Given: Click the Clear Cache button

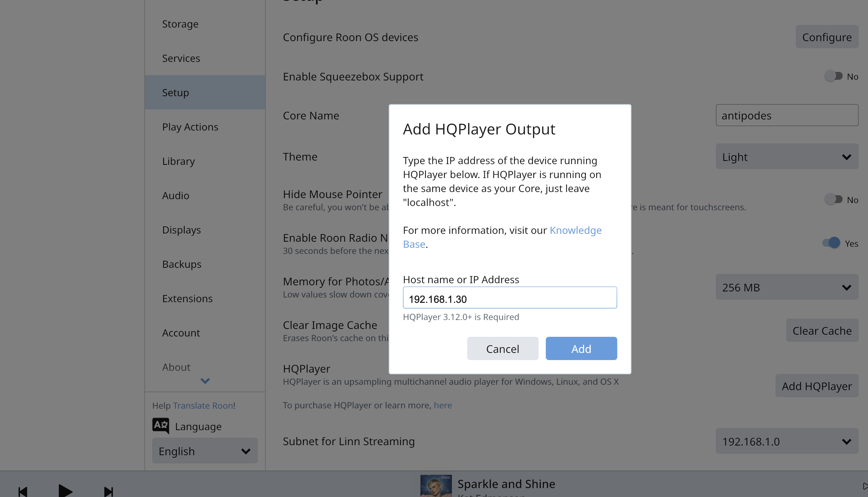Looking at the screenshot, I should pos(822,330).
